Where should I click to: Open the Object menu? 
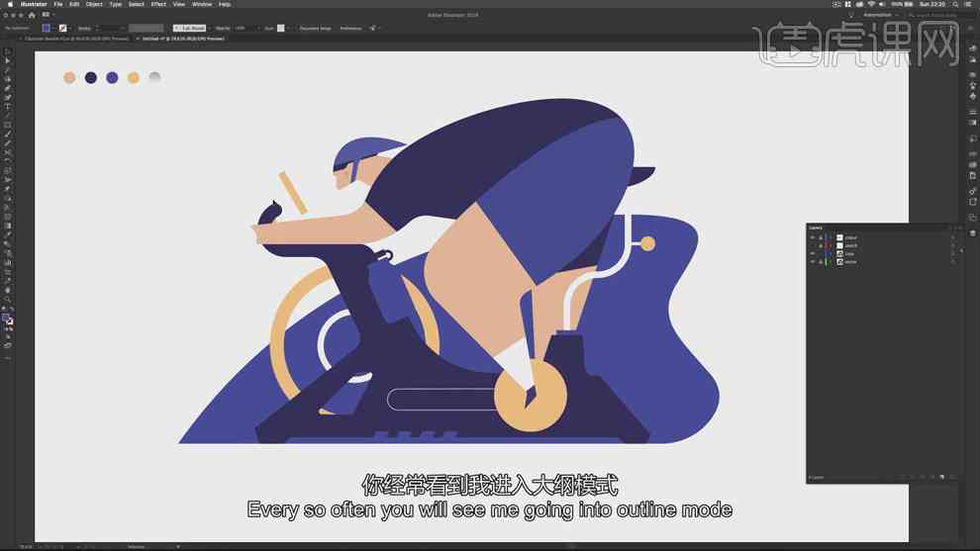pyautogui.click(x=94, y=4)
